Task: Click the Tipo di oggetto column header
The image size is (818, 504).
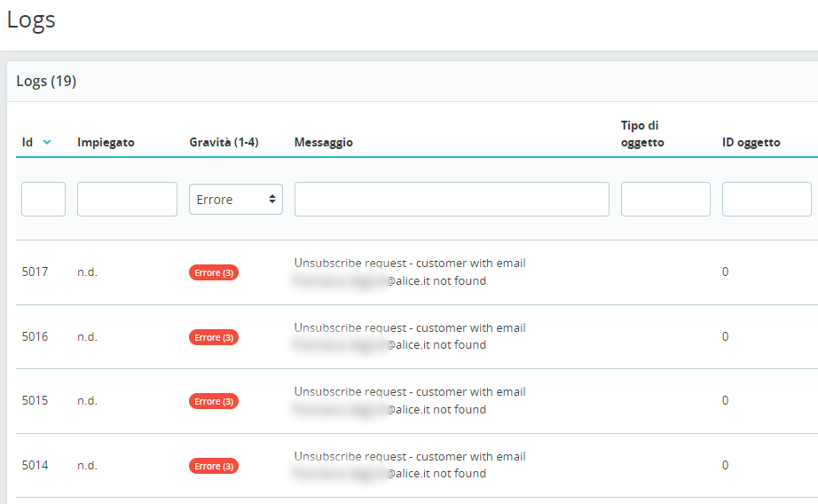Action: click(642, 134)
